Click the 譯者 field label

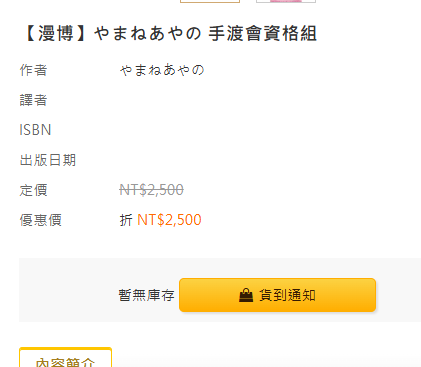pyautogui.click(x=33, y=100)
